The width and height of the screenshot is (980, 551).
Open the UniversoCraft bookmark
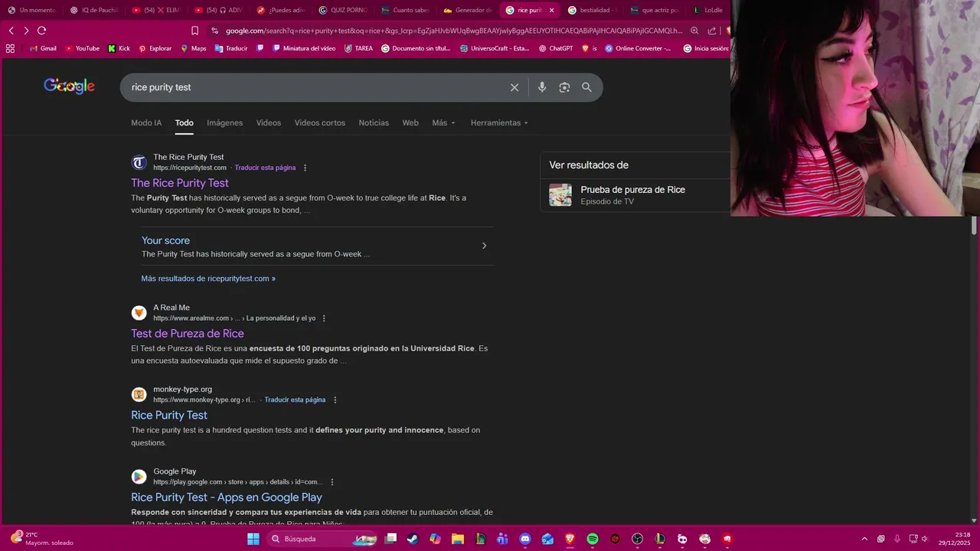(495, 48)
